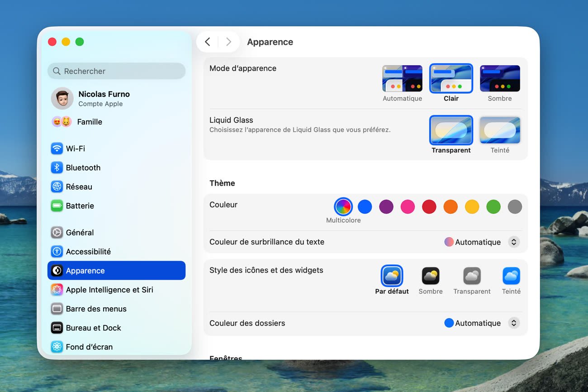
Task: Open text highlight color dropdown
Action: pyautogui.click(x=513, y=242)
